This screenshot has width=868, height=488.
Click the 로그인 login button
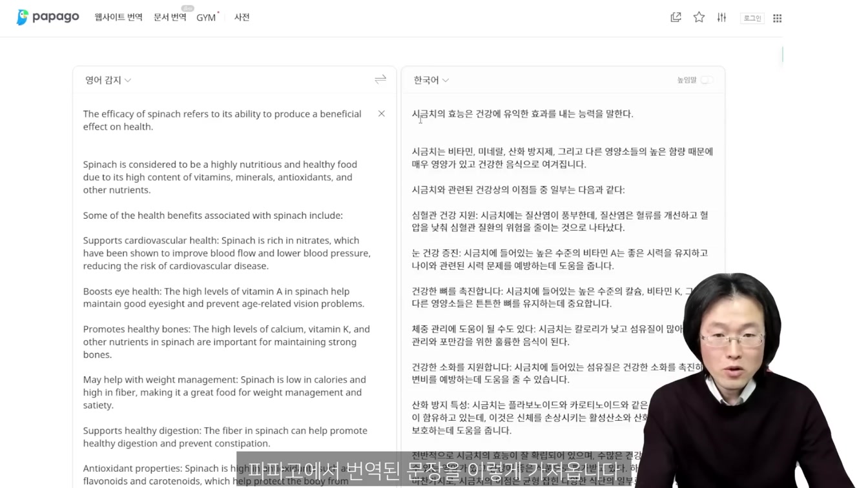tap(752, 18)
